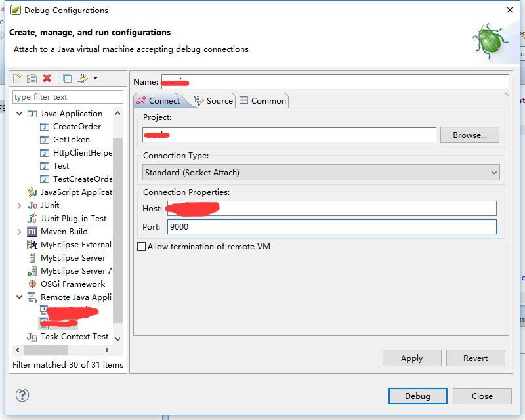Viewport: 525px width, 420px height.
Task: Click the MyEclipse Server icon
Action: pyautogui.click(x=32, y=257)
